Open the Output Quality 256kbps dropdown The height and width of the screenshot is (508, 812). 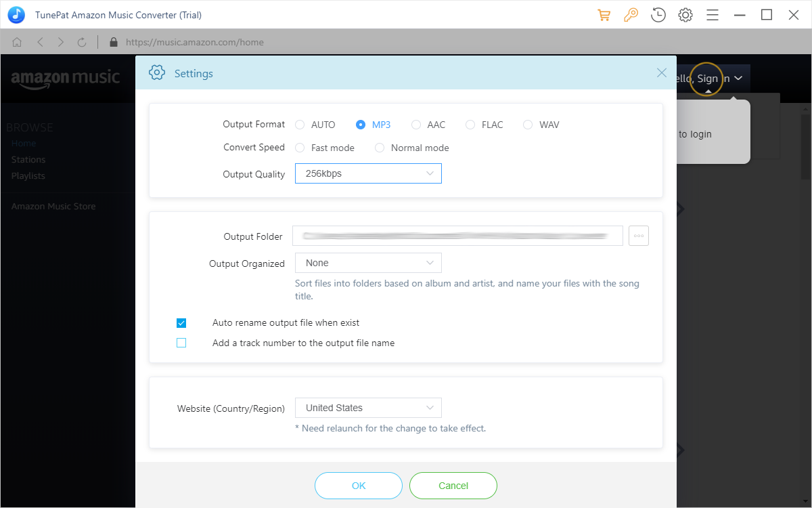pos(368,173)
